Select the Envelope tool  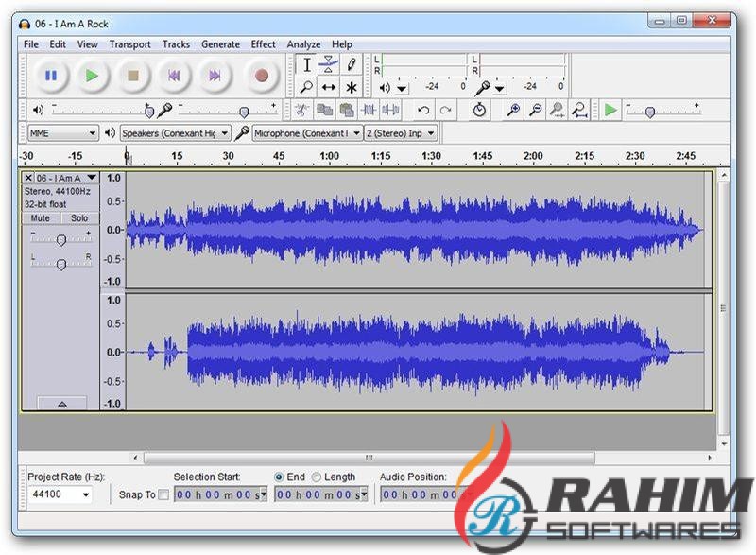click(x=328, y=64)
